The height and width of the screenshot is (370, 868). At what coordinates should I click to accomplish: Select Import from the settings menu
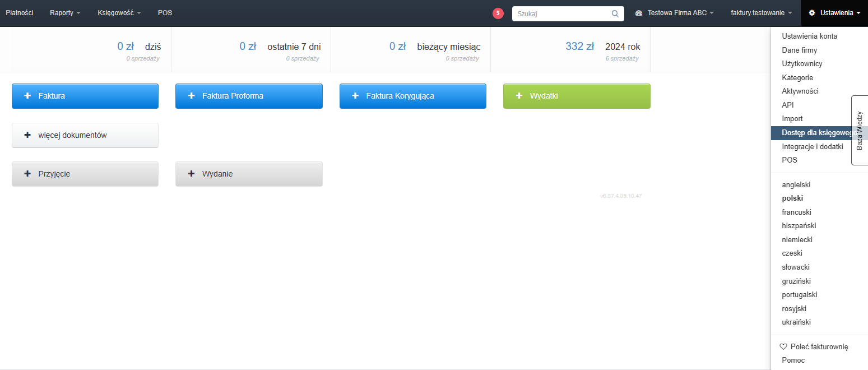click(x=792, y=118)
